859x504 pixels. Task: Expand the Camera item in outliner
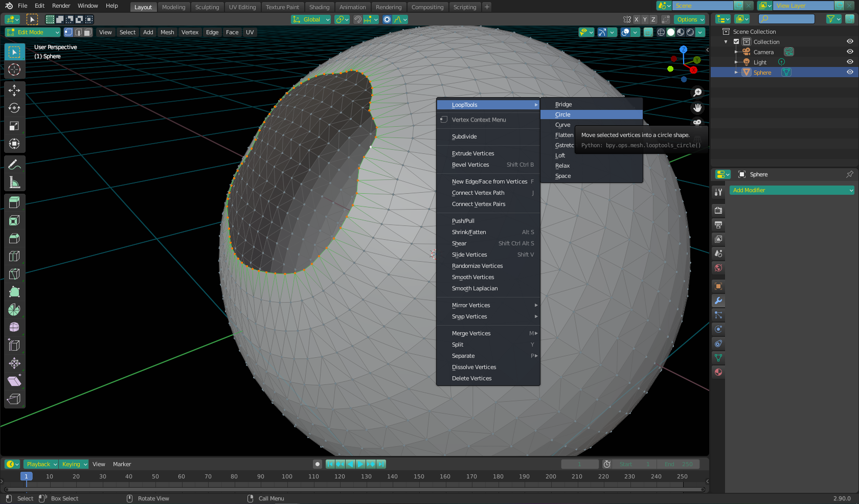(736, 52)
